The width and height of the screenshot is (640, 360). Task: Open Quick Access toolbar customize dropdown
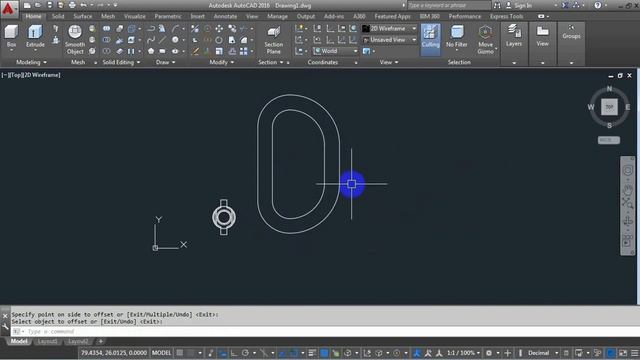[115, 5]
